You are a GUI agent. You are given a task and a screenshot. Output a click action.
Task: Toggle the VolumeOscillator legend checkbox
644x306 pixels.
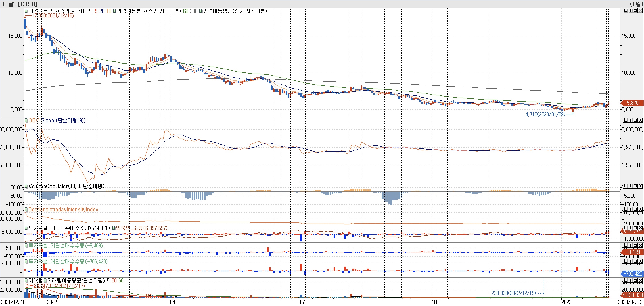[26, 186]
